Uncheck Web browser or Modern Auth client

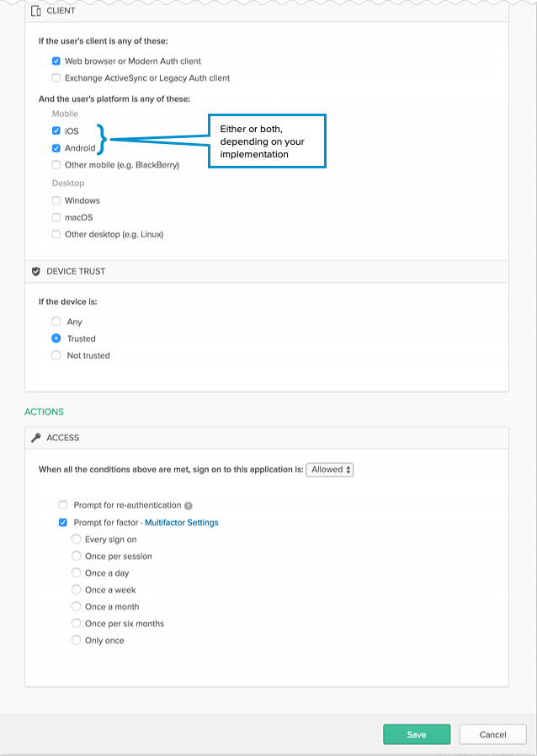[56, 61]
